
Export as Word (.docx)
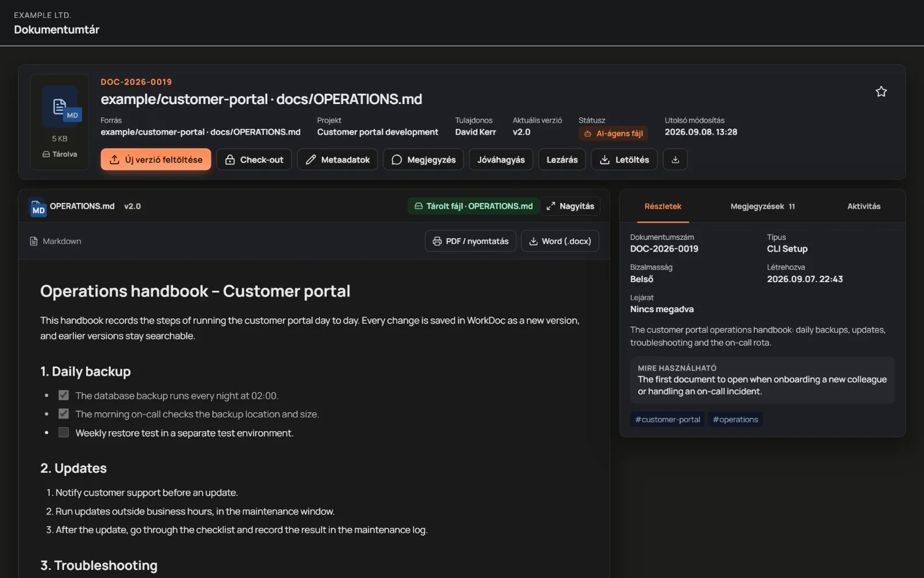click(560, 241)
